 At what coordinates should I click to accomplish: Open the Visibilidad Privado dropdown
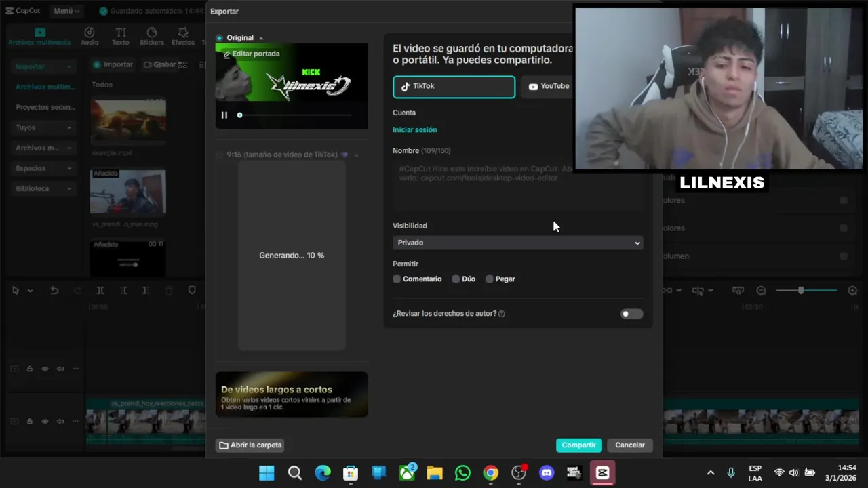[x=518, y=243]
